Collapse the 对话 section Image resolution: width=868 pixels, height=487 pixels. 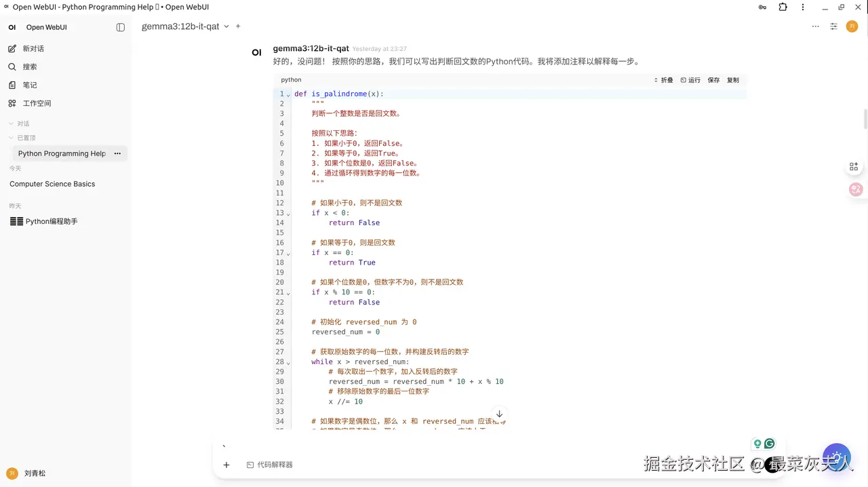(19, 123)
